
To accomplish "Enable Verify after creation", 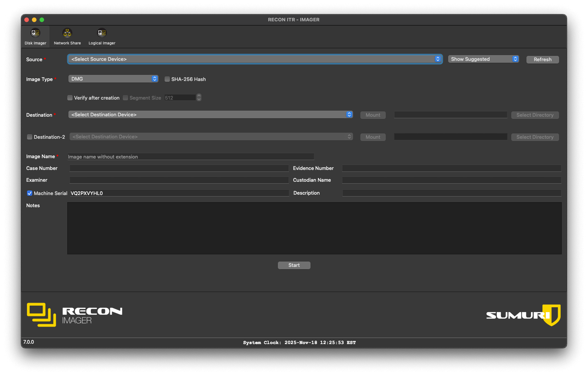I will point(70,98).
